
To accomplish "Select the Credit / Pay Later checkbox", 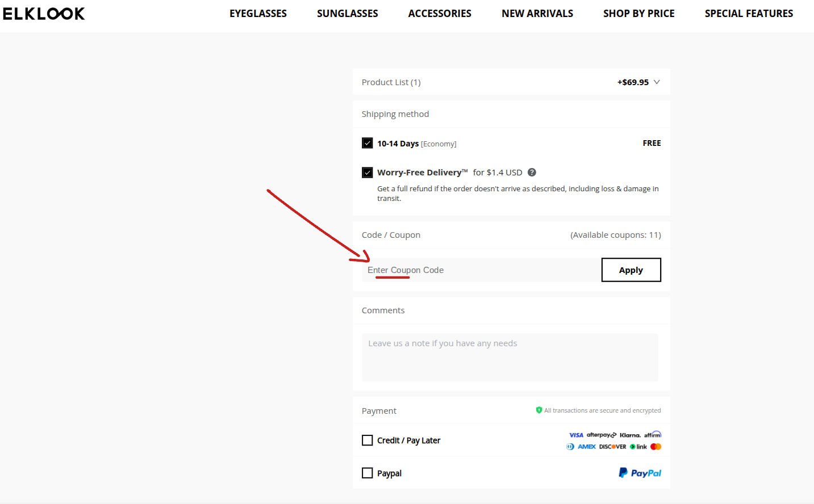I will [x=368, y=440].
